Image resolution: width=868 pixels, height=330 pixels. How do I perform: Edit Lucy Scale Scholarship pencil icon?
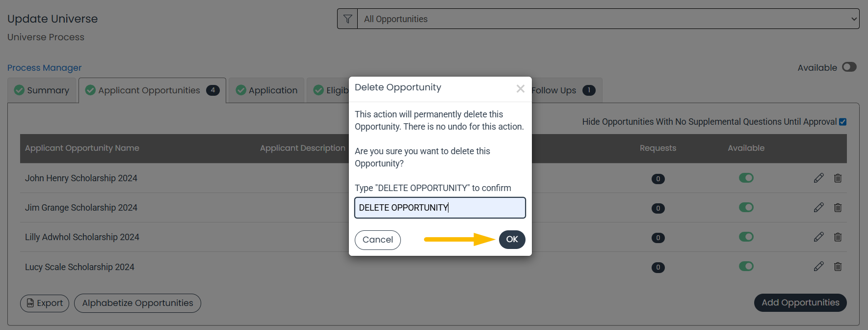pyautogui.click(x=818, y=266)
